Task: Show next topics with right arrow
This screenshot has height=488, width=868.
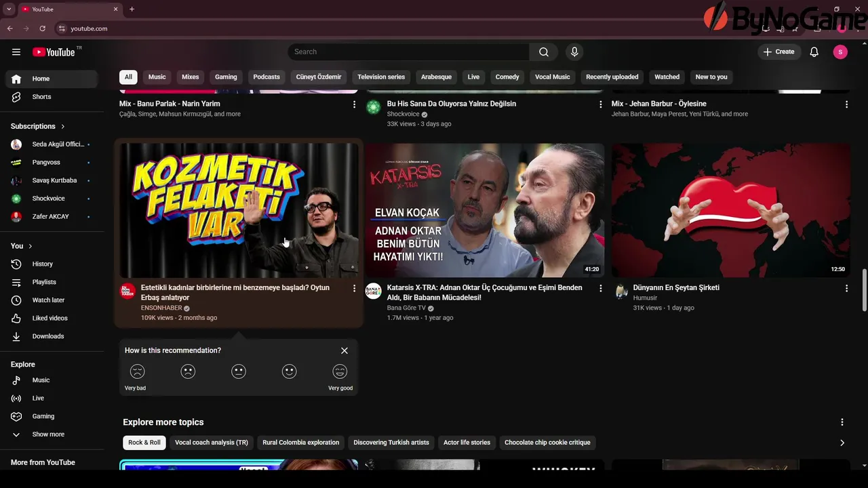Action: 842,443
